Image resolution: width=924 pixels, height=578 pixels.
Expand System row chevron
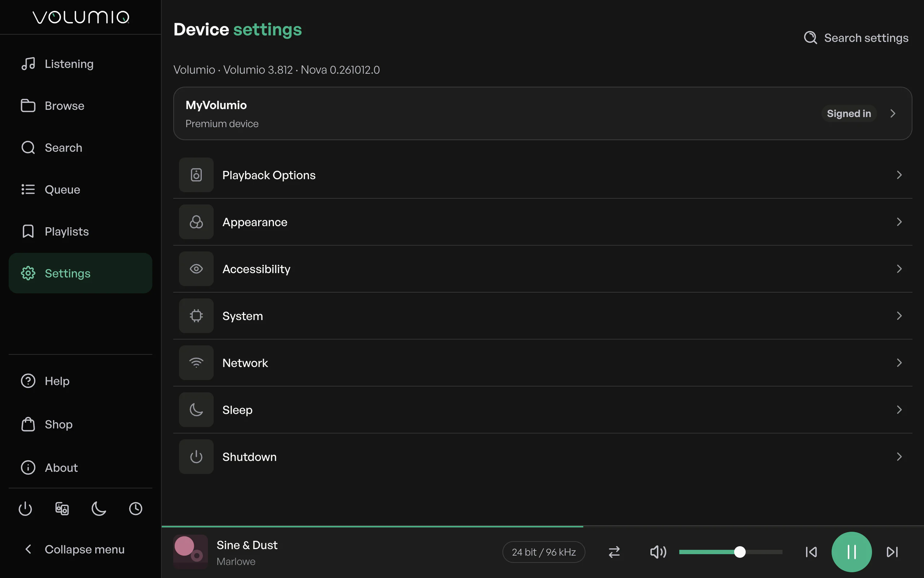[899, 316]
